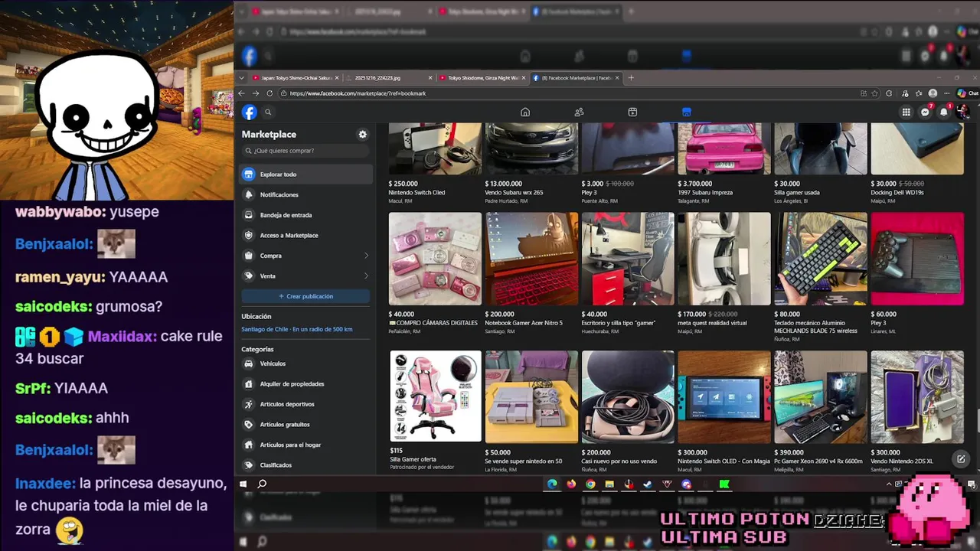Screen dimensions: 980x551
Task: Open Escritorio y silla tipo gamer listing
Action: (628, 259)
